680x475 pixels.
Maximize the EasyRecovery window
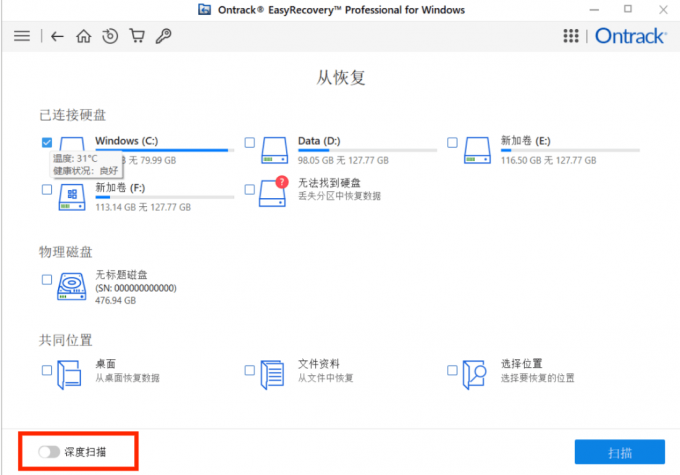628,9
